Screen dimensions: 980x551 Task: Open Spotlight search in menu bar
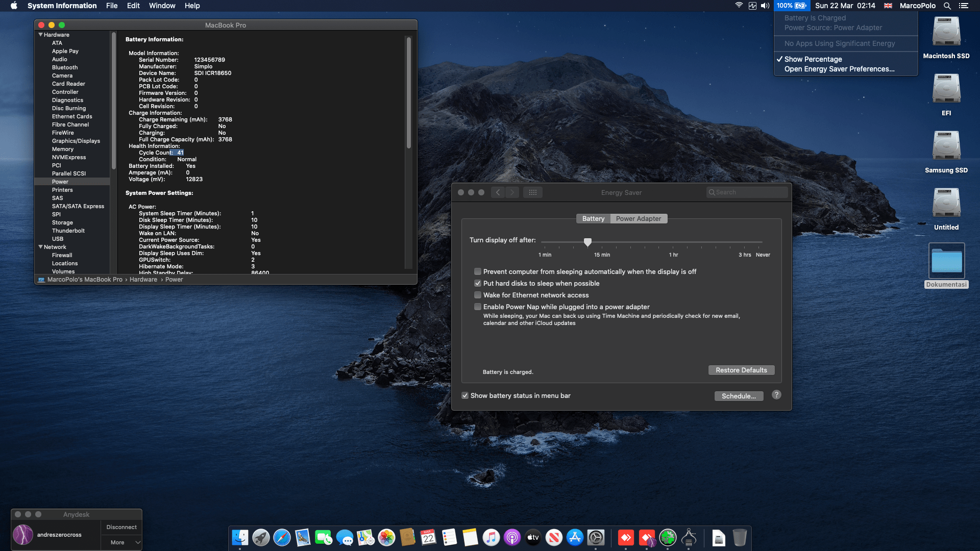pyautogui.click(x=947, y=6)
